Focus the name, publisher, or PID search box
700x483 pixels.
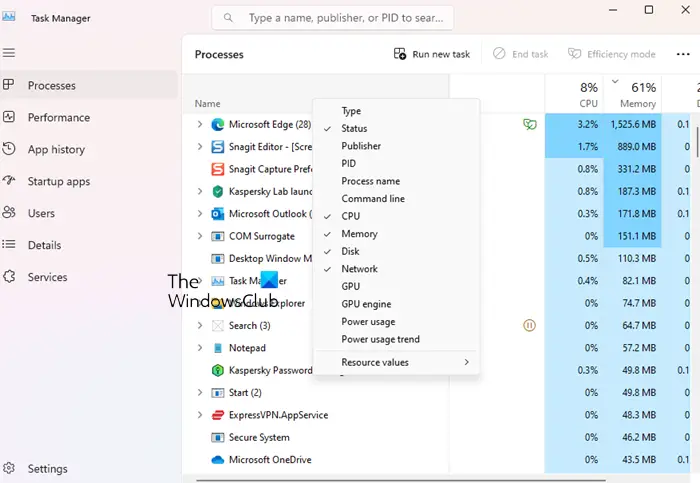click(333, 18)
